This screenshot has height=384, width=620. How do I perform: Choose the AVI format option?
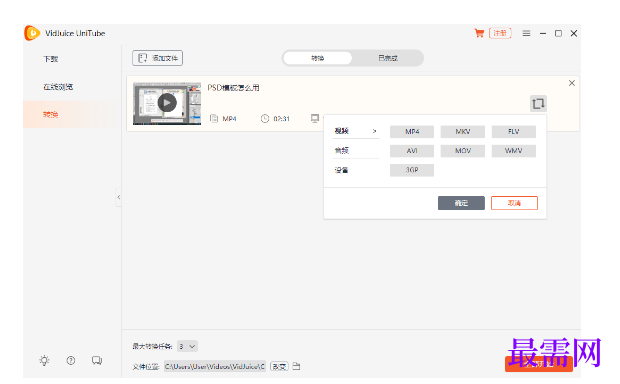[x=412, y=151]
